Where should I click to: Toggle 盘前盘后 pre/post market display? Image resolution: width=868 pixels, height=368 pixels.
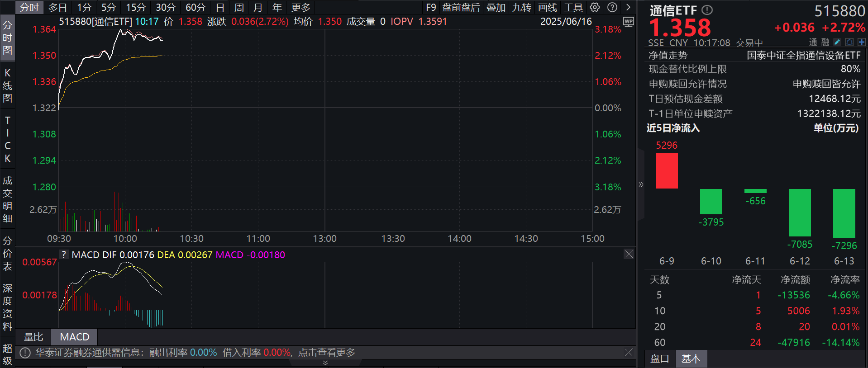(461, 7)
